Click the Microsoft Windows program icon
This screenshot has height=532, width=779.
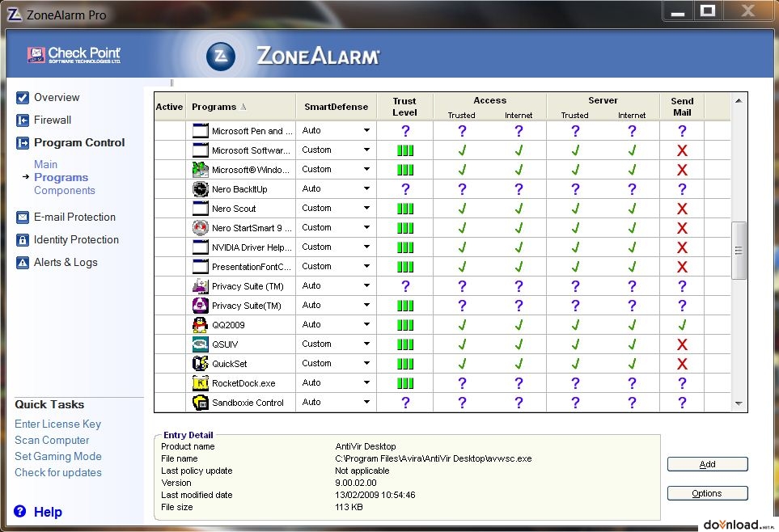(201, 170)
